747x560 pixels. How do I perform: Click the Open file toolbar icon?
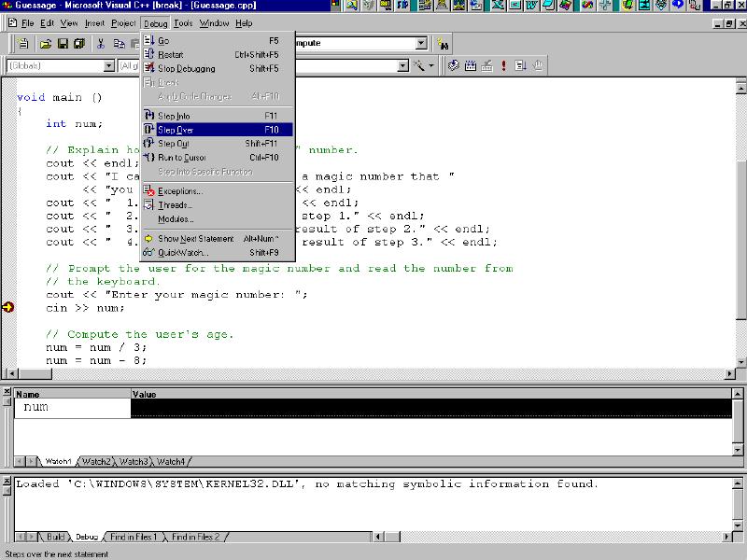click(45, 44)
